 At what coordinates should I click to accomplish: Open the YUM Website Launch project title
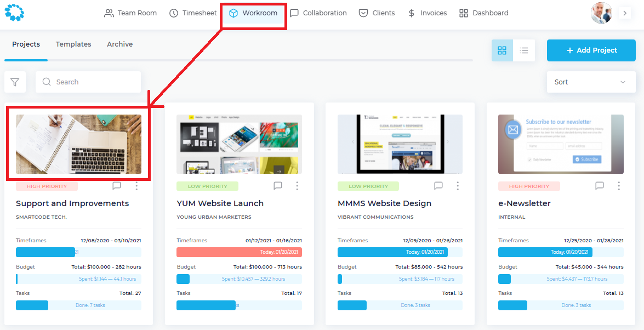220,203
